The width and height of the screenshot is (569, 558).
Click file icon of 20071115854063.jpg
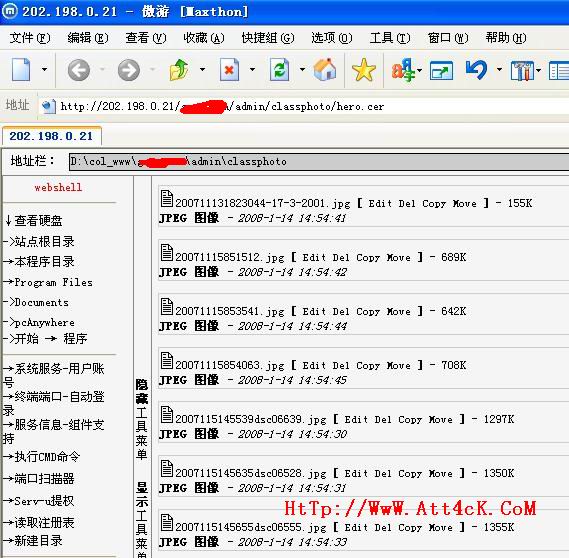pyautogui.click(x=167, y=360)
